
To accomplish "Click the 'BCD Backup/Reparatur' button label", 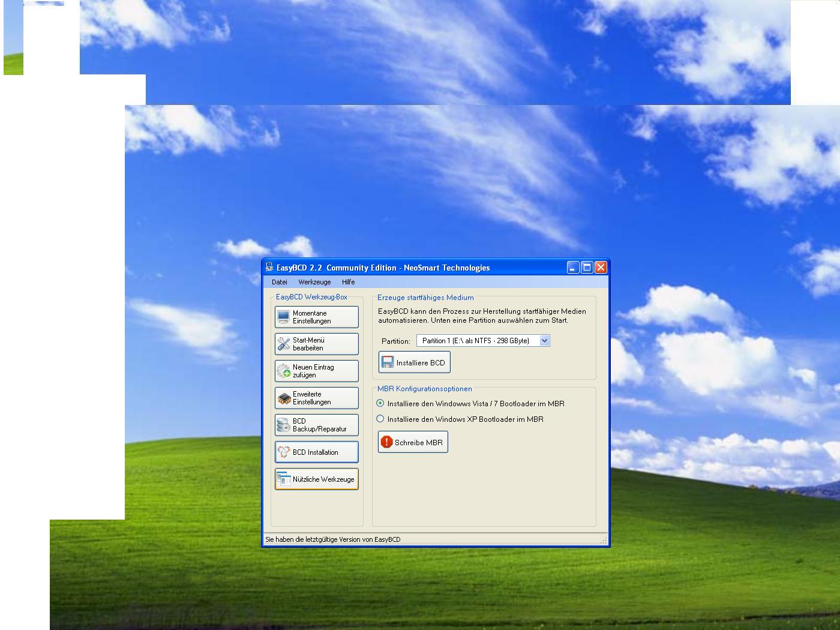I will point(320,425).
